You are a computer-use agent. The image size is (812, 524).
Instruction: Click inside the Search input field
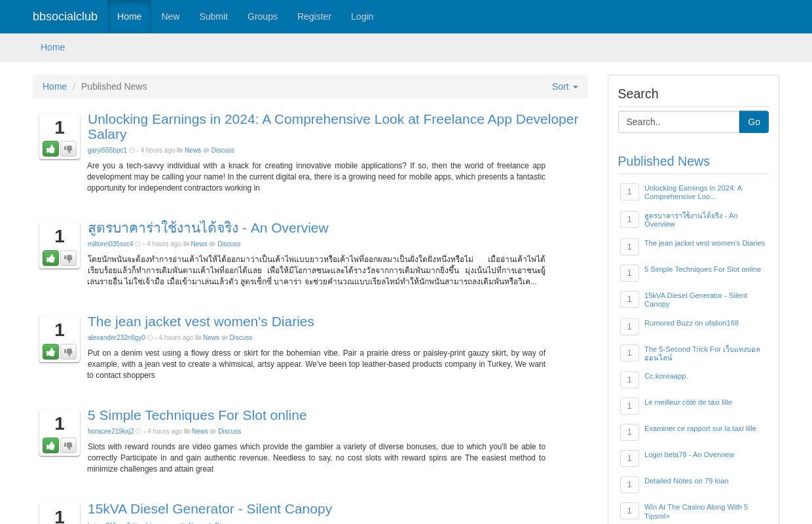point(678,122)
